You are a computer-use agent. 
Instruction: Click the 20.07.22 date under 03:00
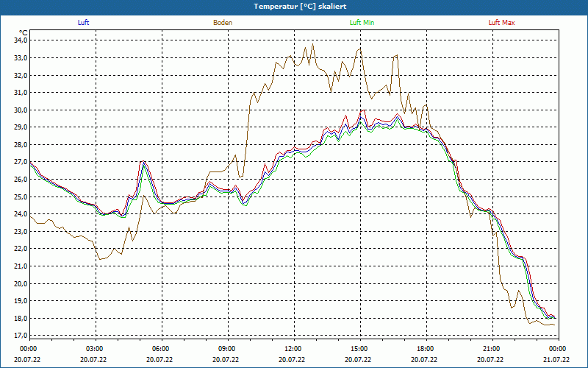click(93, 360)
